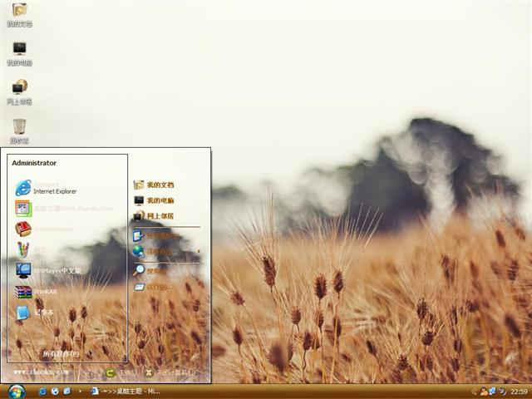Open 网上邻居 in Start menu right pane
Image resolution: width=532 pixels, height=399 pixels.
coord(154,216)
